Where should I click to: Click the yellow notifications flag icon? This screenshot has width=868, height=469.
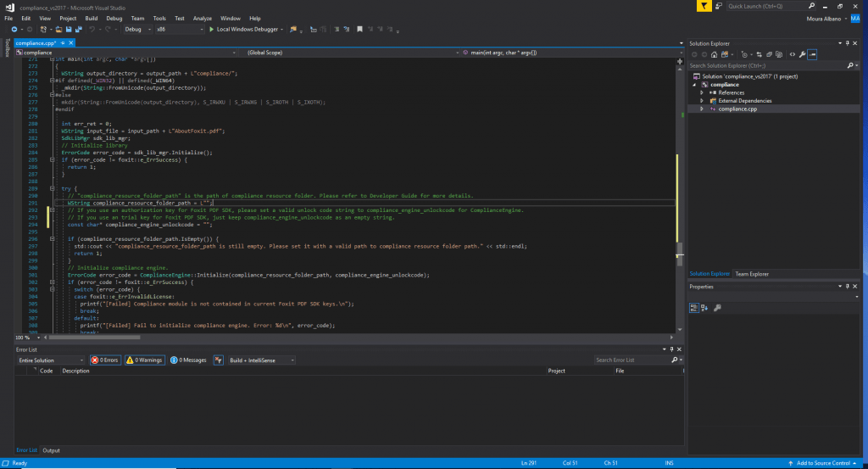[704, 6]
